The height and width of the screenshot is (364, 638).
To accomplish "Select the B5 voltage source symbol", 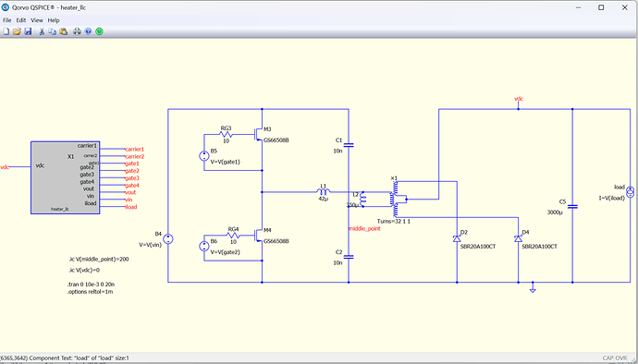I will (203, 156).
